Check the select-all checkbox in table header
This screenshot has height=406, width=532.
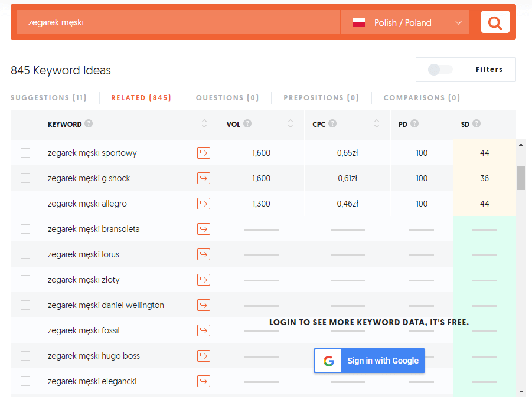25,124
